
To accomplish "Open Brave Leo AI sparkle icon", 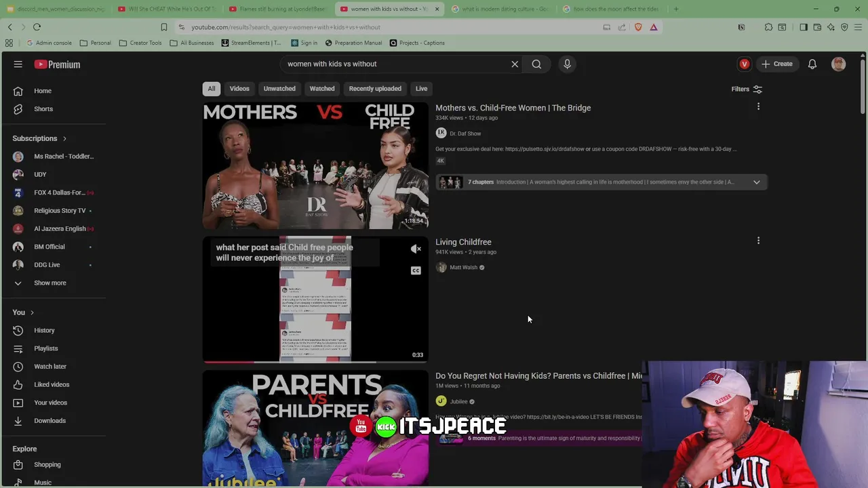I will pyautogui.click(x=831, y=27).
